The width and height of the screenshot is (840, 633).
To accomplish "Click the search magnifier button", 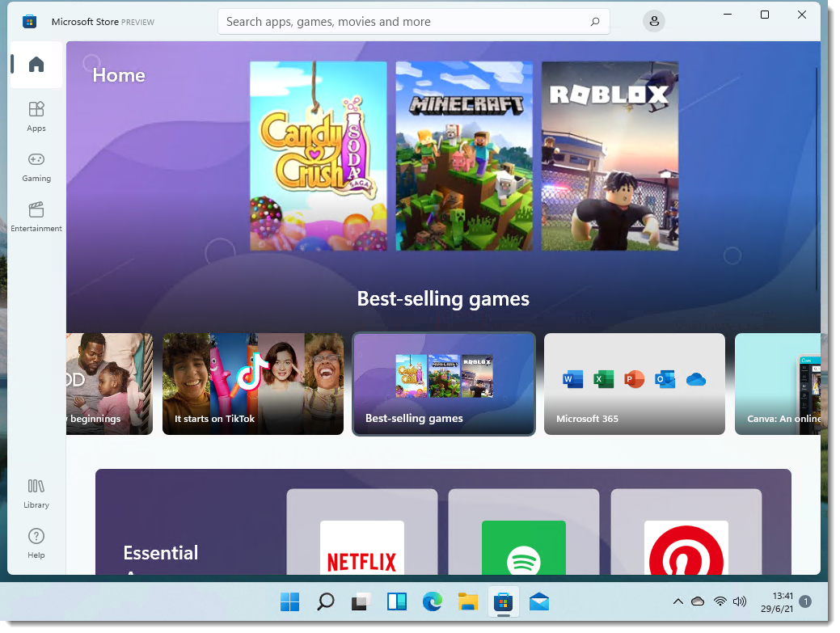I will 594,21.
